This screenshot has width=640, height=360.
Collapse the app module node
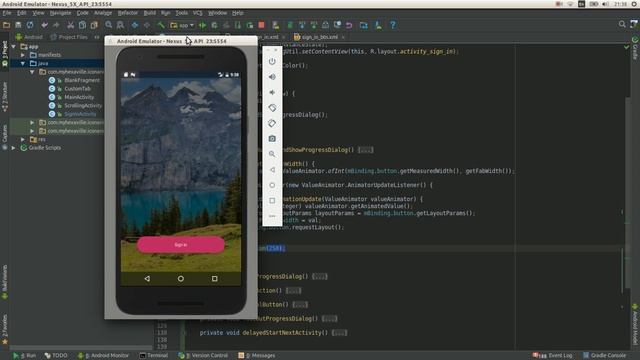click(x=14, y=47)
